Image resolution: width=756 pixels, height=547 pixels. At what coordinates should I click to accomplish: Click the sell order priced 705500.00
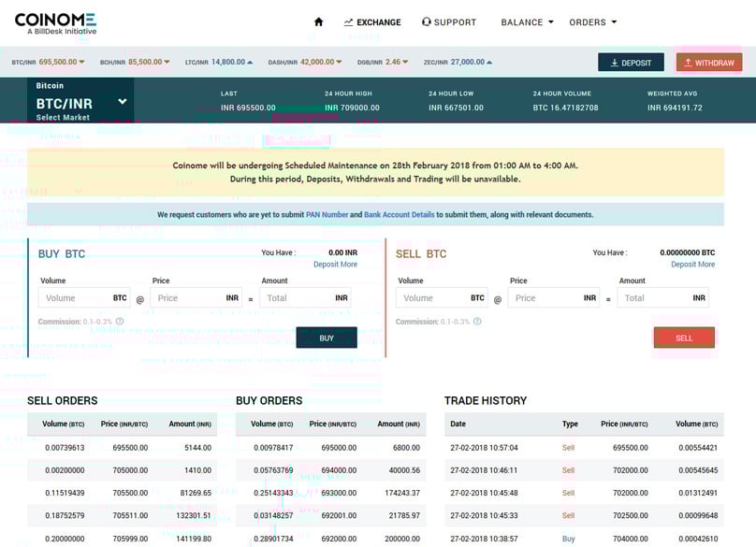point(122,493)
